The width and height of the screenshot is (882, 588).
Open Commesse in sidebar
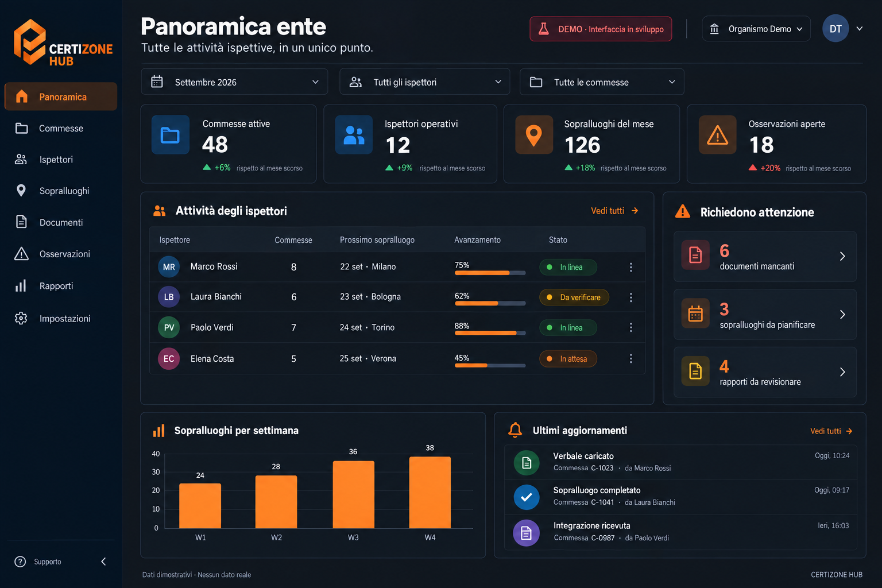tap(61, 128)
